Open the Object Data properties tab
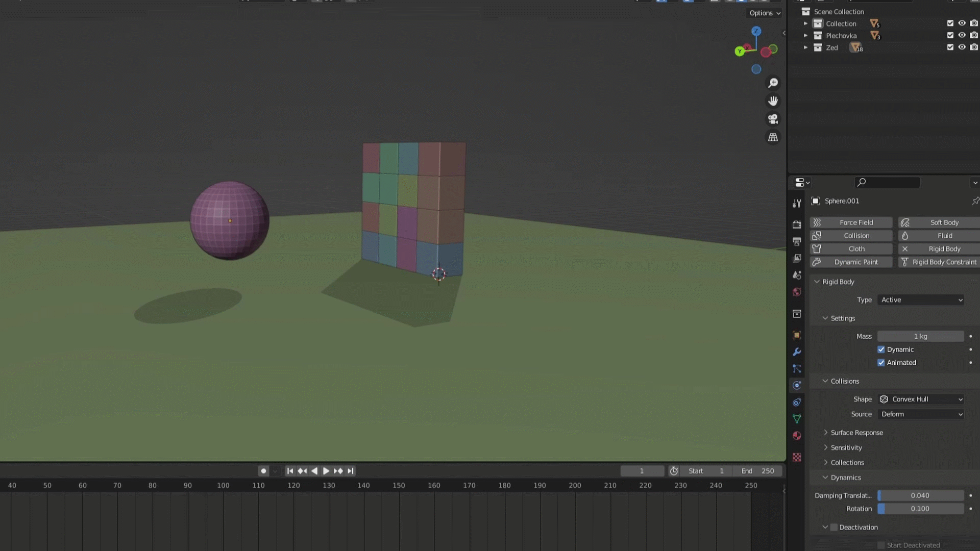Screen dimensions: 980x551 point(797,419)
